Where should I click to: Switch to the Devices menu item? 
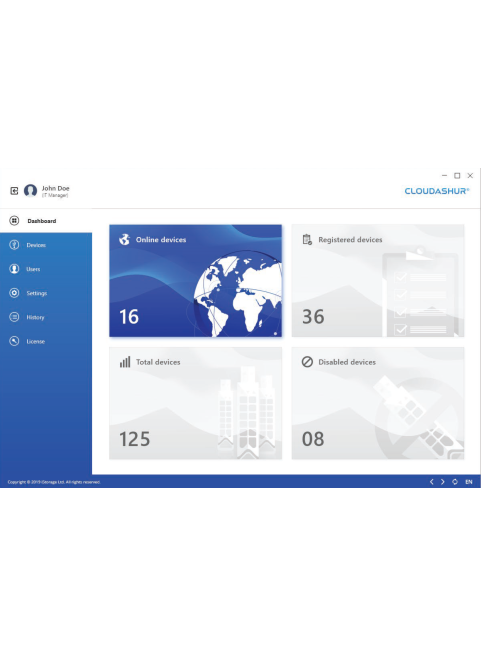pos(46,245)
